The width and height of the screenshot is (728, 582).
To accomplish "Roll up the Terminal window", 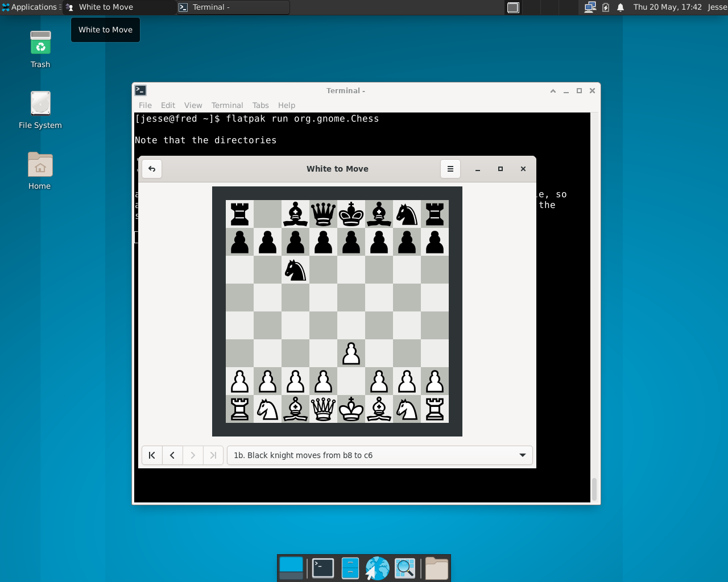I will coord(553,91).
